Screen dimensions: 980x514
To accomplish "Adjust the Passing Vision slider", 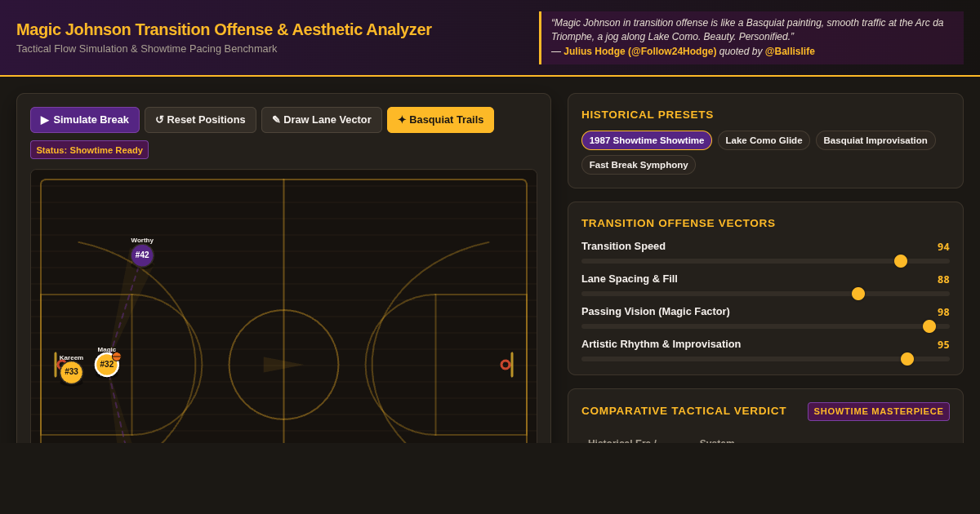I will (765, 326).
